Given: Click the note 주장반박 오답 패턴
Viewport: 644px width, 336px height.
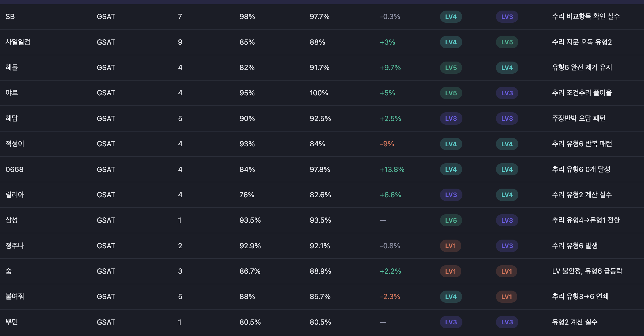Looking at the screenshot, I should pos(579,118).
